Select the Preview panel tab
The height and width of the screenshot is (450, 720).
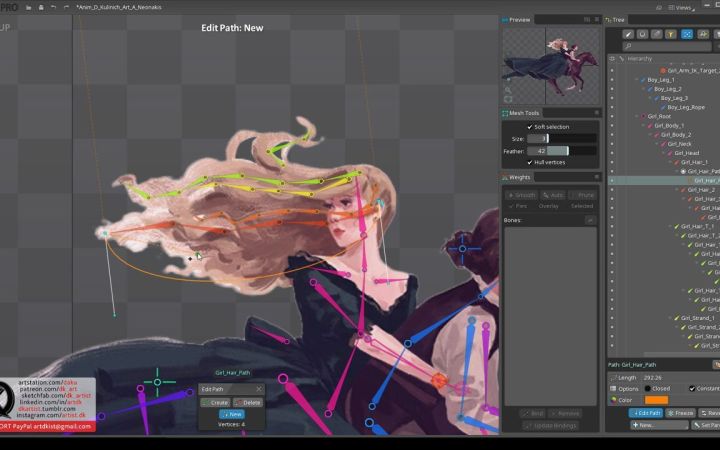[516, 20]
